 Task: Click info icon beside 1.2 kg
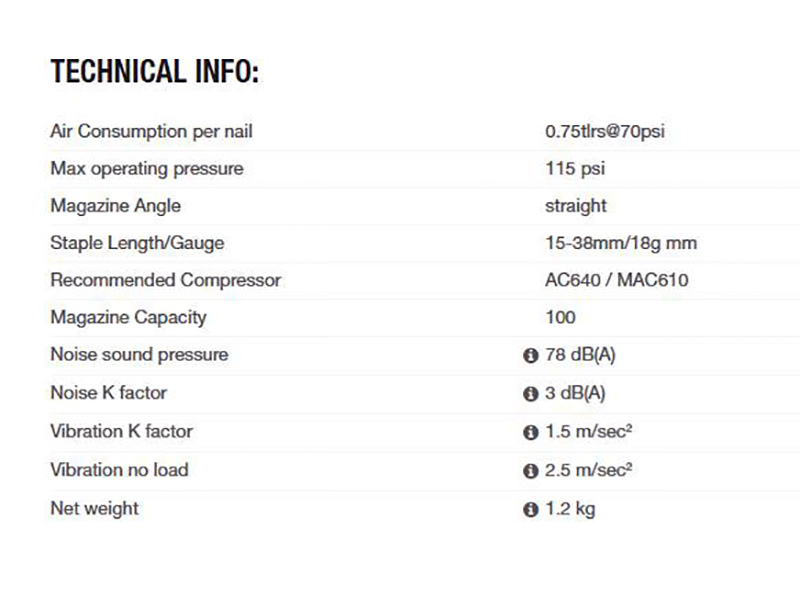click(x=530, y=510)
